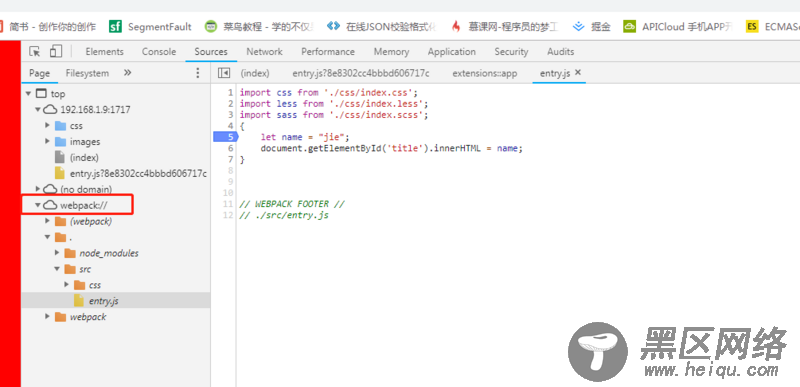
Task: Click the './css/index.less' import line
Action: pos(334,104)
